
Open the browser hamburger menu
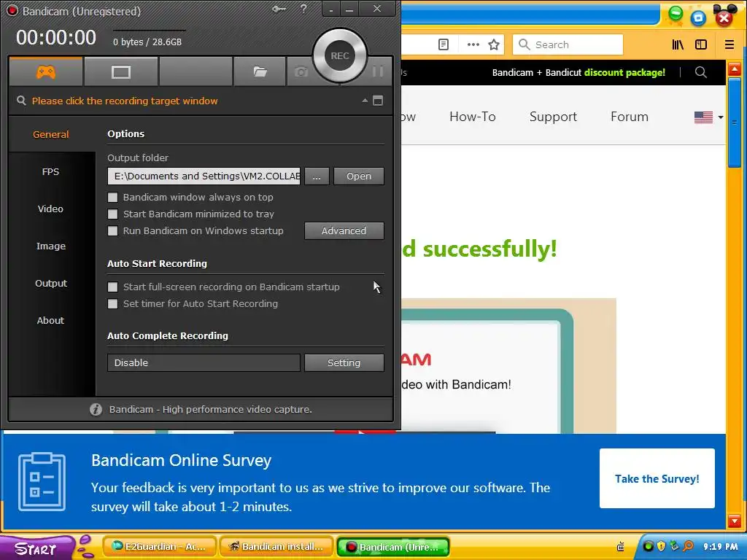729,44
